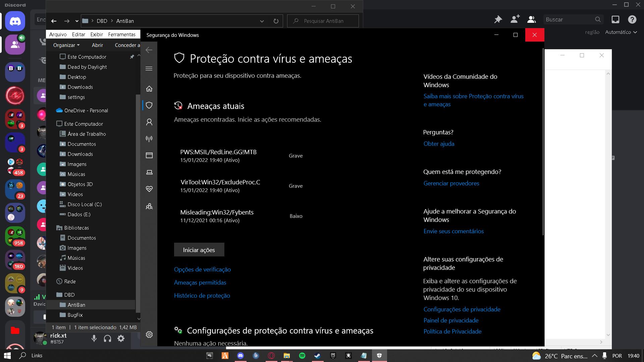Open App and browser control icon

pos(149,155)
